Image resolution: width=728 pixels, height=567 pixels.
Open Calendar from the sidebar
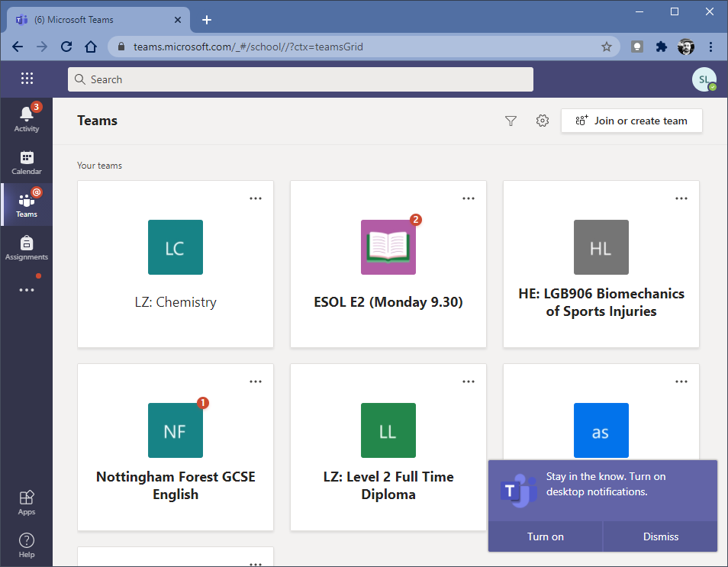coord(27,162)
